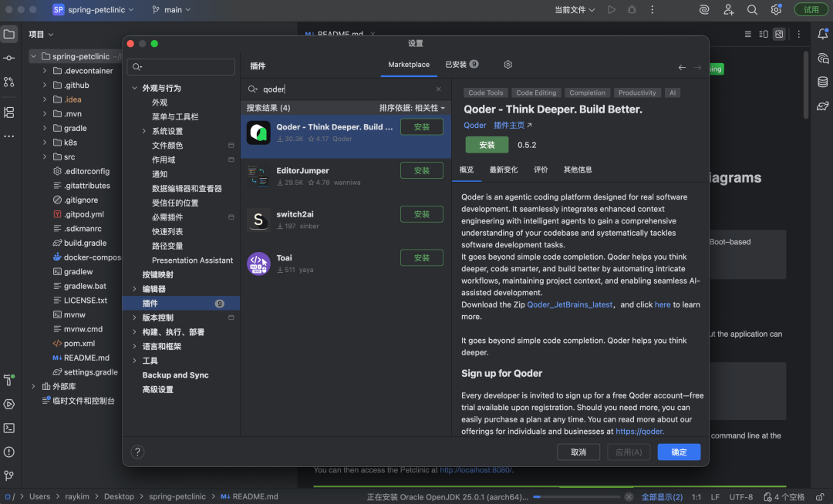Image resolution: width=833 pixels, height=504 pixels.
Task: Navigate back with the left arrow
Action: click(x=682, y=68)
